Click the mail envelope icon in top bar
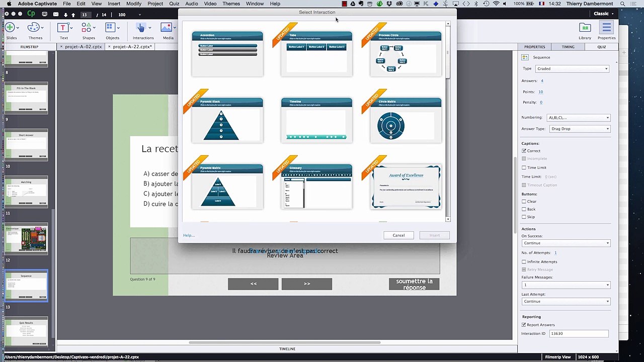The width and height of the screenshot is (644, 362). [x=55, y=15]
